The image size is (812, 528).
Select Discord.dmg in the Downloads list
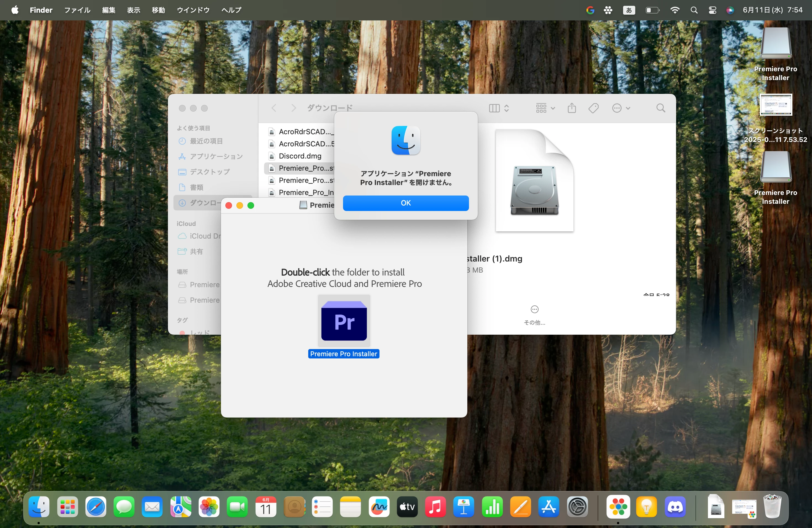(300, 156)
